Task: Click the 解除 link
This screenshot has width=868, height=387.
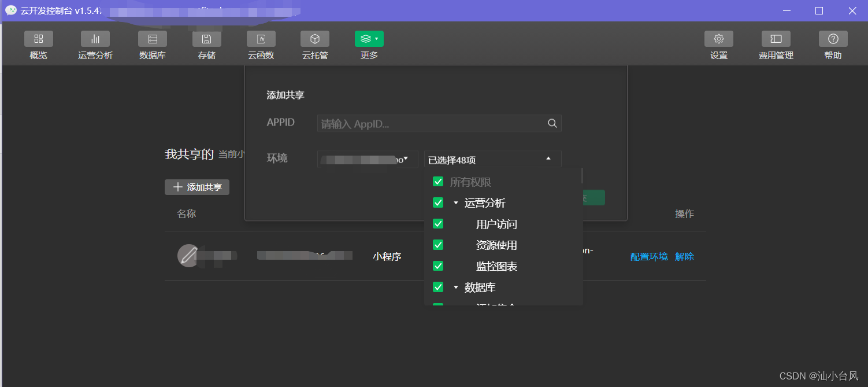Action: 685,256
